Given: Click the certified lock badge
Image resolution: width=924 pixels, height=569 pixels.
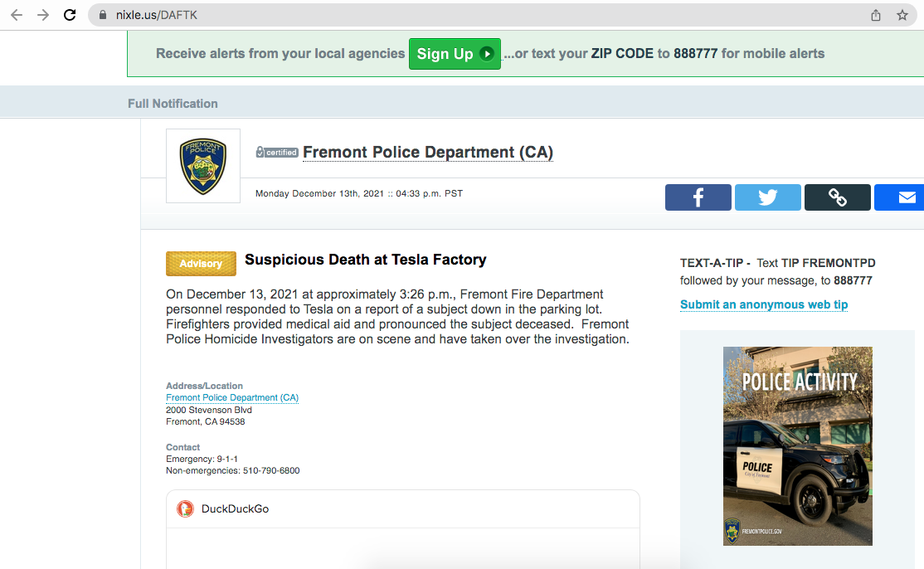Looking at the screenshot, I should [x=276, y=152].
